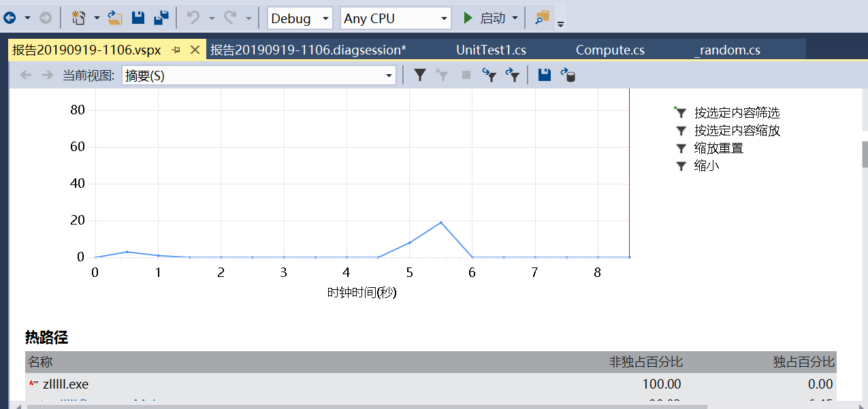Click the 按选定内容筛选 link

(737, 113)
